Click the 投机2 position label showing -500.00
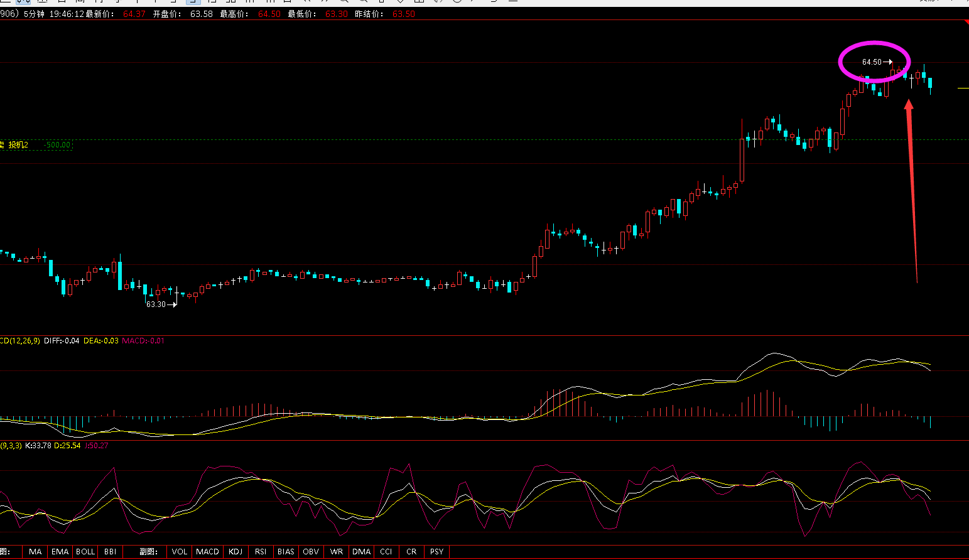The height and width of the screenshot is (560, 969). (36, 145)
